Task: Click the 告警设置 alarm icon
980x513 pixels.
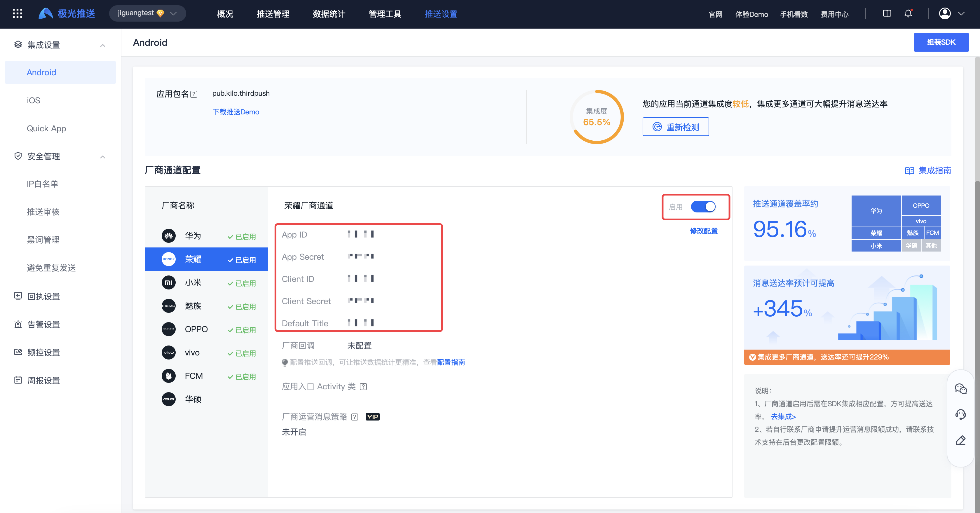Action: tap(18, 324)
